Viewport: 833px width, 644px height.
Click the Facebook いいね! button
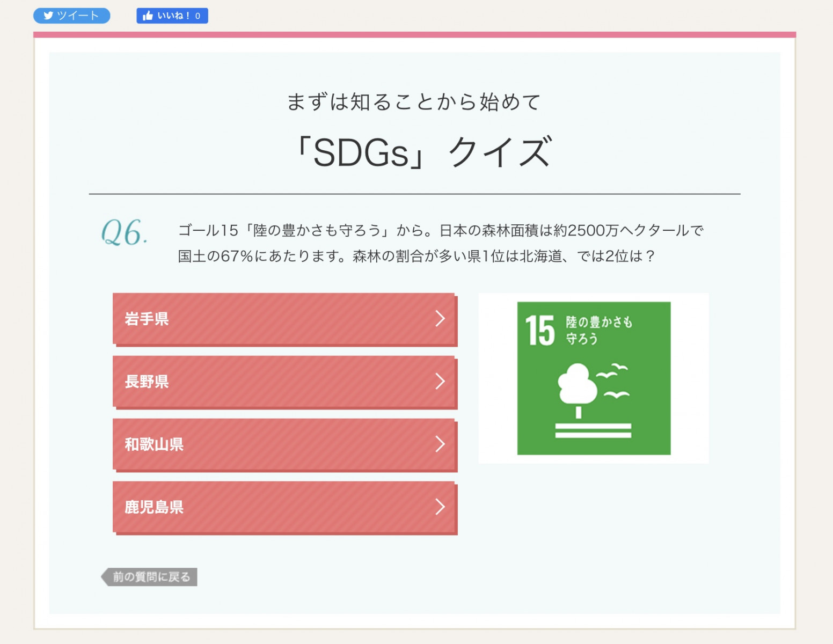coord(172,16)
